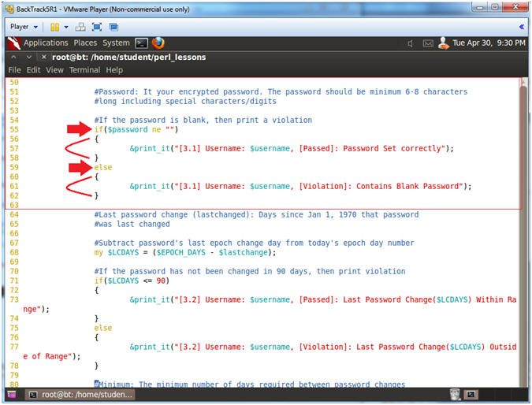Screen dimensions: 532x405
Task: Open the System menu
Action: click(x=116, y=43)
